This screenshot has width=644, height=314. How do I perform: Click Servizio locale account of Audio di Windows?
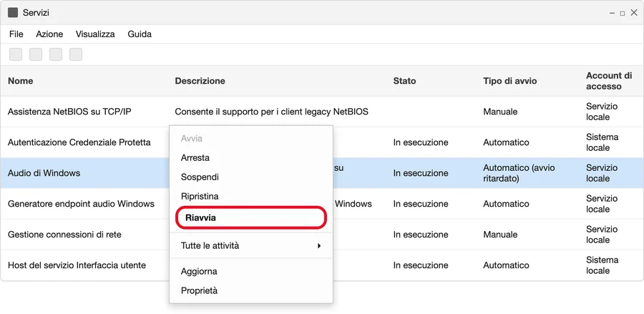(x=602, y=173)
